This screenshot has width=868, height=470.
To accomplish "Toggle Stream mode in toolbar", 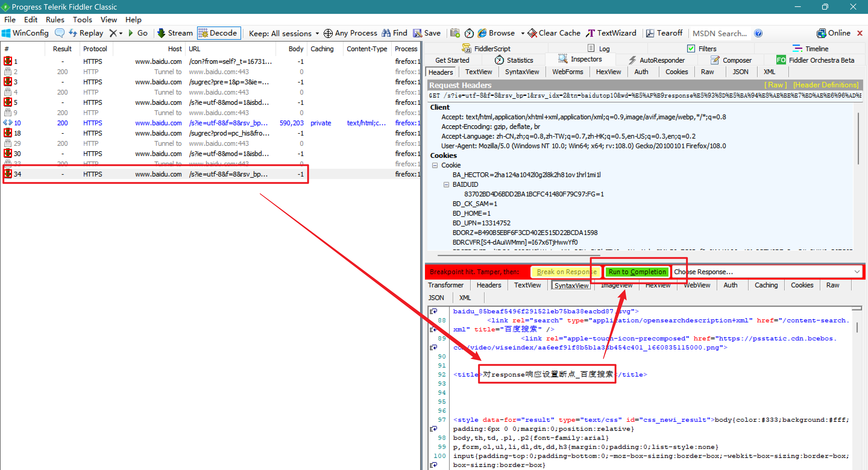I will point(175,33).
